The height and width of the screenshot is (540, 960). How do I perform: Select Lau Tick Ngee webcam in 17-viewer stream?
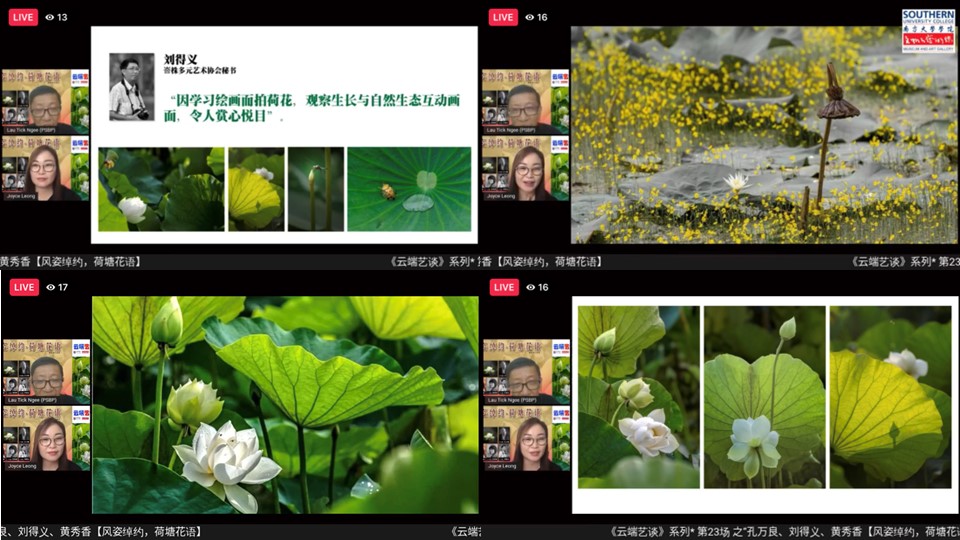point(47,372)
